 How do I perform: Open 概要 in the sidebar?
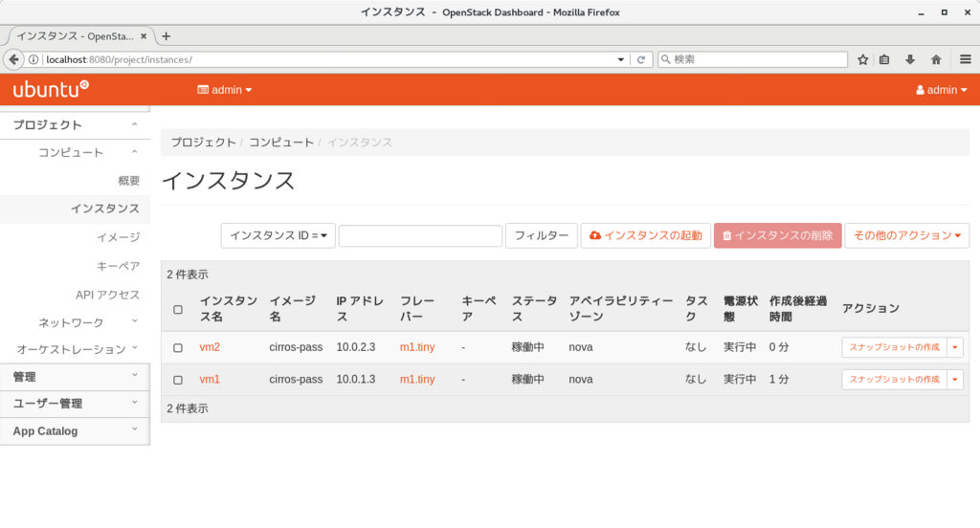pos(129,181)
